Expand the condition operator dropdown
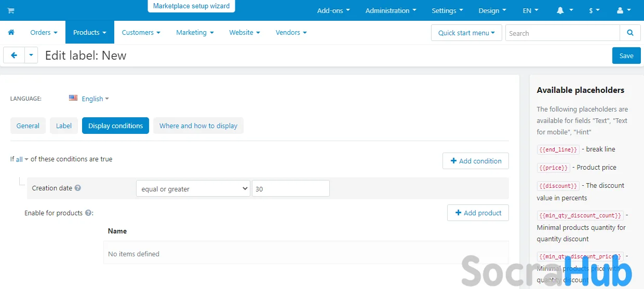This screenshot has height=289, width=644. pos(193,189)
